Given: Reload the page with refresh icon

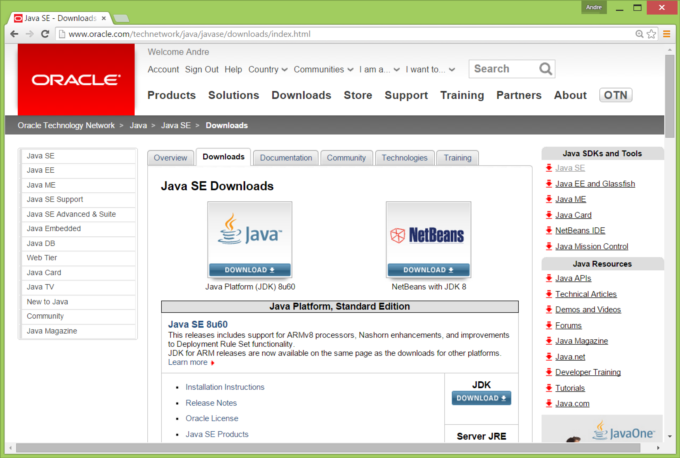Looking at the screenshot, I should click(x=45, y=34).
